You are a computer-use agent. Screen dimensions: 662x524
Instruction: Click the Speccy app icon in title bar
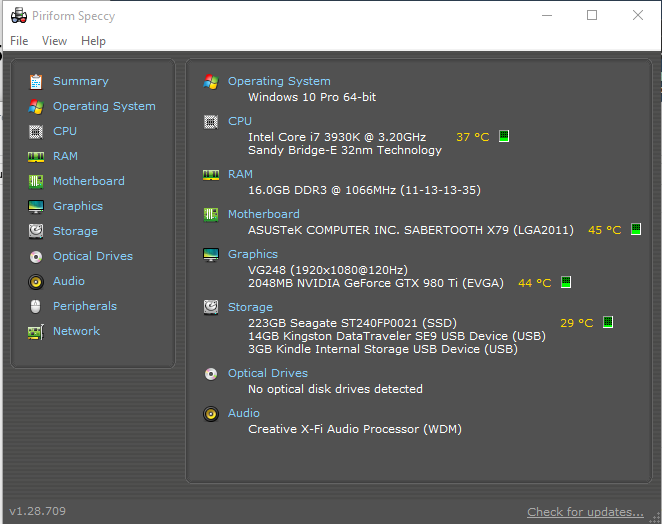[19, 16]
